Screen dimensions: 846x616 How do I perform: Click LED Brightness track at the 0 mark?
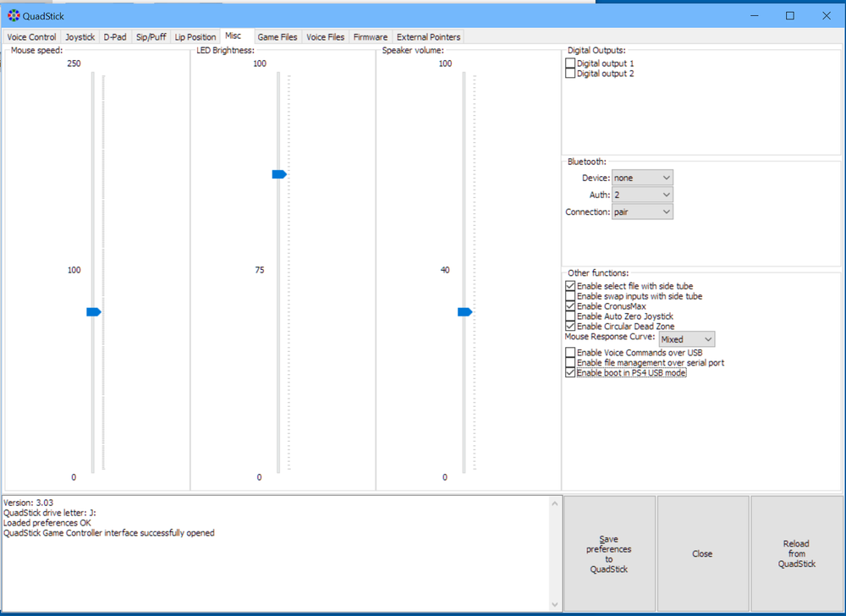278,470
